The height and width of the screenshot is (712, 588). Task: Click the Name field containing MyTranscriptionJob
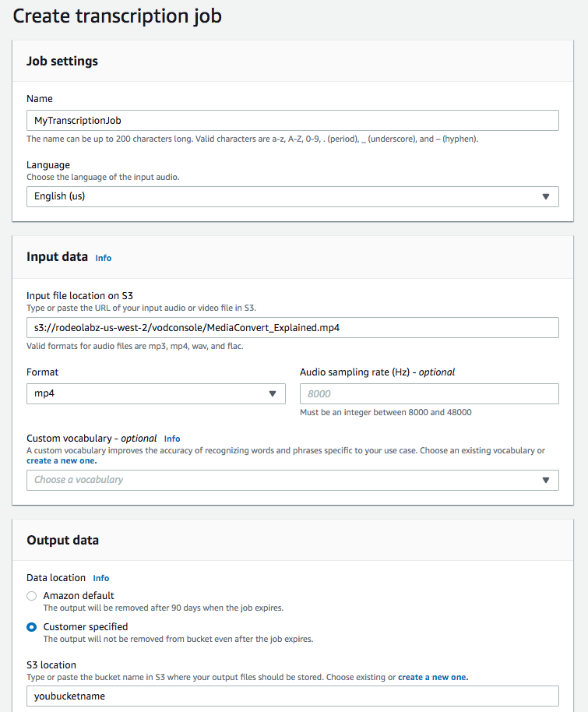pyautogui.click(x=292, y=120)
